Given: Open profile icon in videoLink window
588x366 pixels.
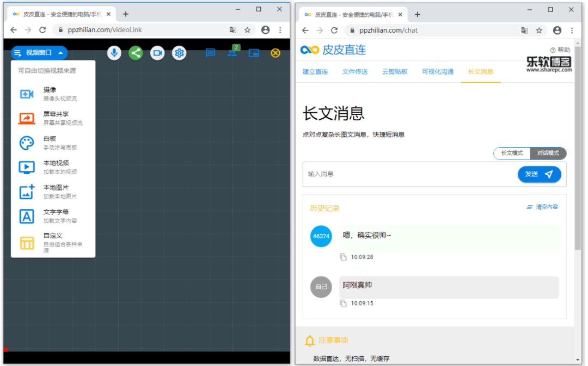Looking at the screenshot, I should [x=265, y=29].
